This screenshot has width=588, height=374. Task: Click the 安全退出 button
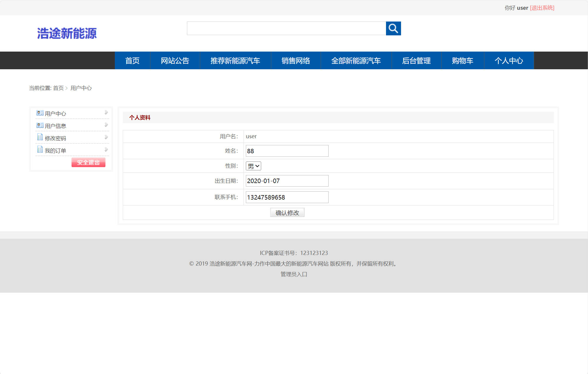click(x=88, y=162)
